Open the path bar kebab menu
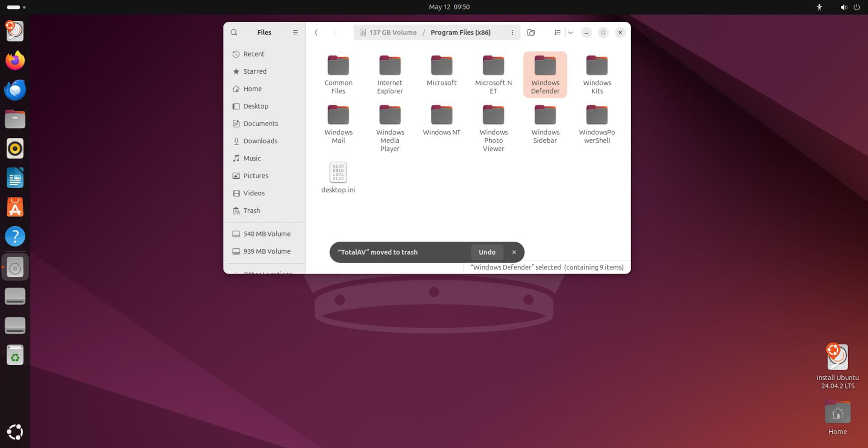 (x=512, y=33)
